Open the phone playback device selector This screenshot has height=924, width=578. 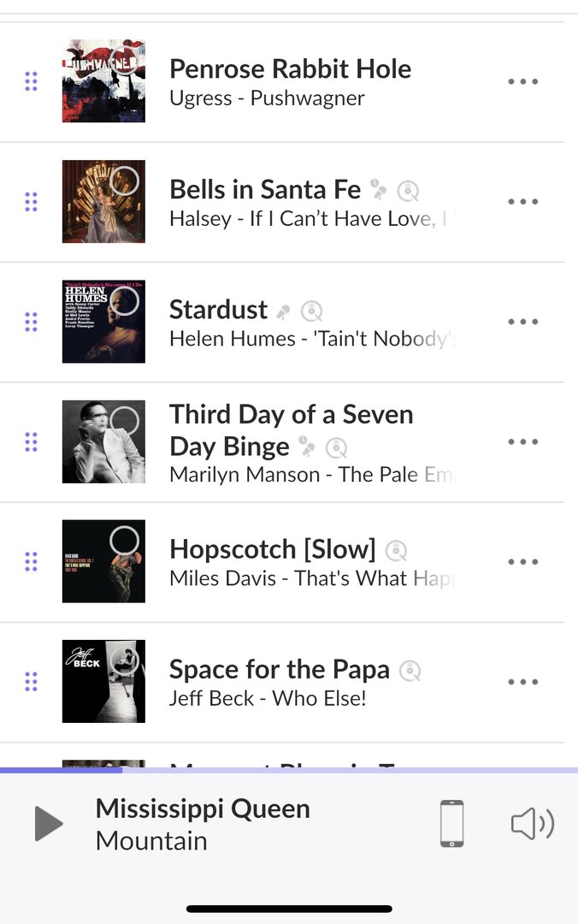[451, 824]
